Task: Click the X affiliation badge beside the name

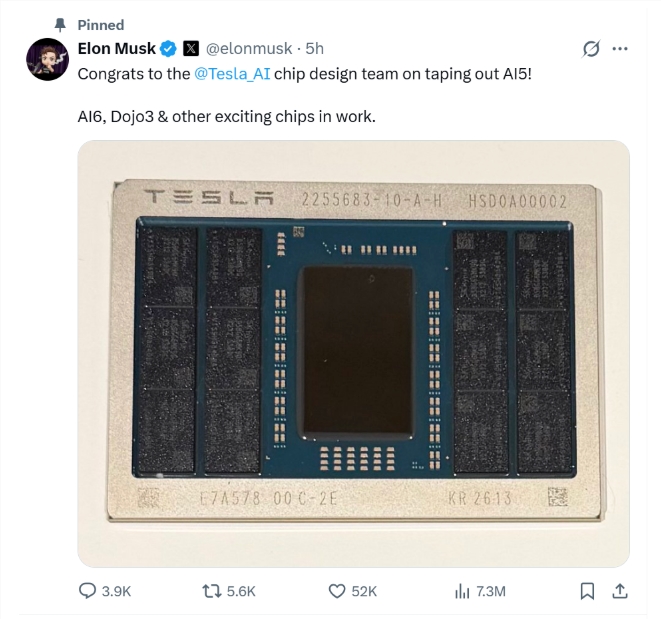Action: (x=191, y=48)
